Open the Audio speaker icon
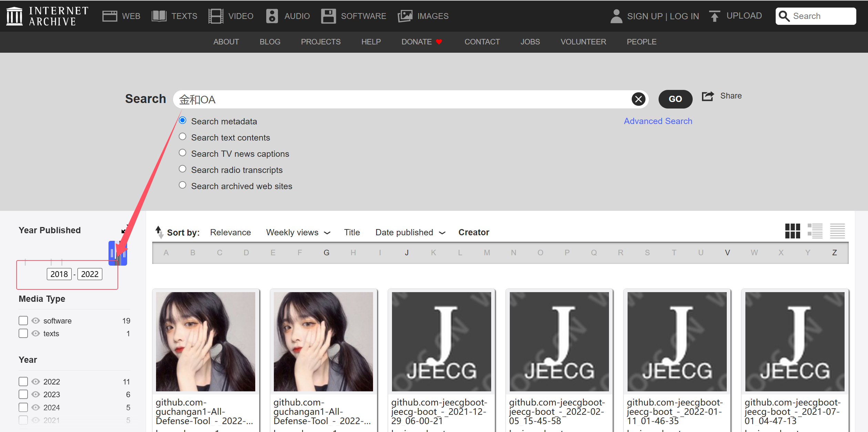868x432 pixels. point(272,16)
